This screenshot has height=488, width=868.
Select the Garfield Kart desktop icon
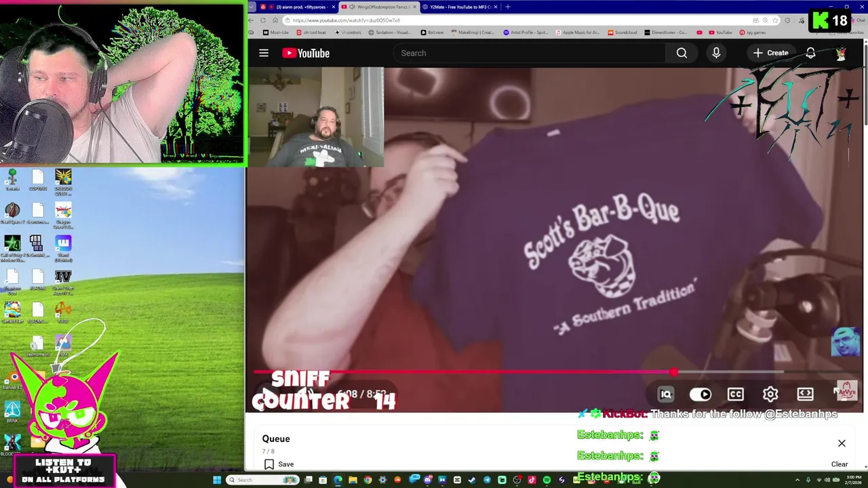point(12,312)
